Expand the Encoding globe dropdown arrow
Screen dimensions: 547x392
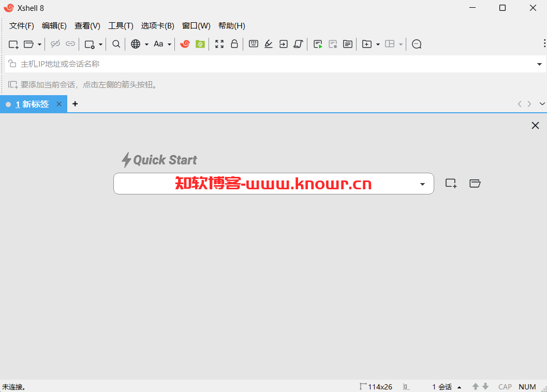(x=146, y=44)
